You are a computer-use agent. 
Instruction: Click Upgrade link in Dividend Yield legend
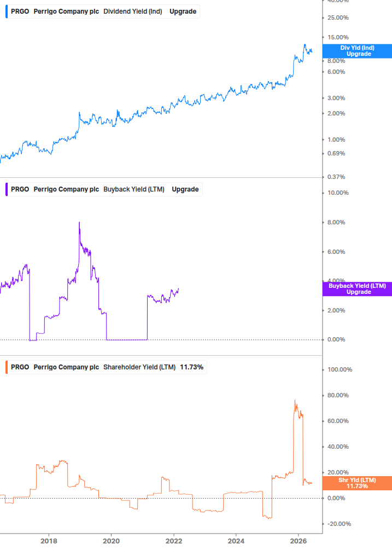point(183,11)
